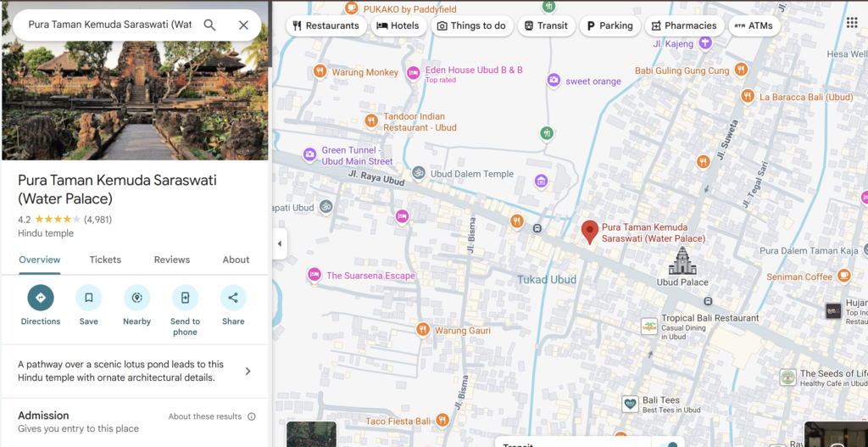Filter map by Hotels
This screenshot has height=447, width=868.
(398, 25)
